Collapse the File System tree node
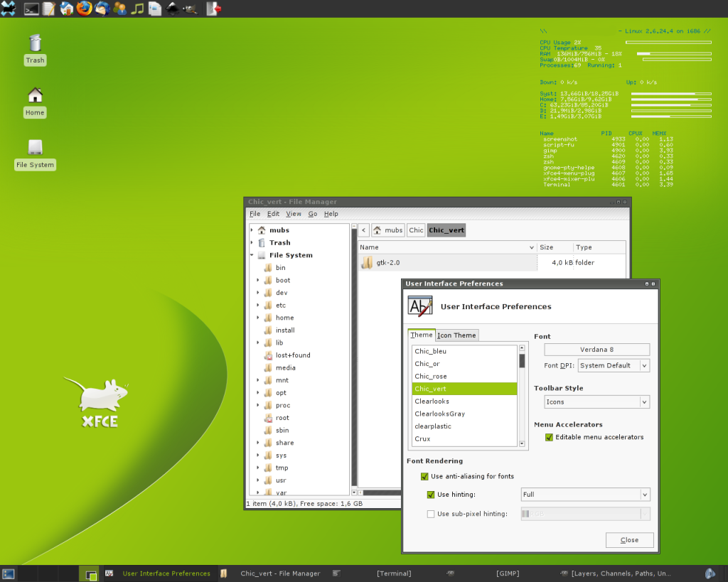This screenshot has height=582, width=728. coord(252,255)
